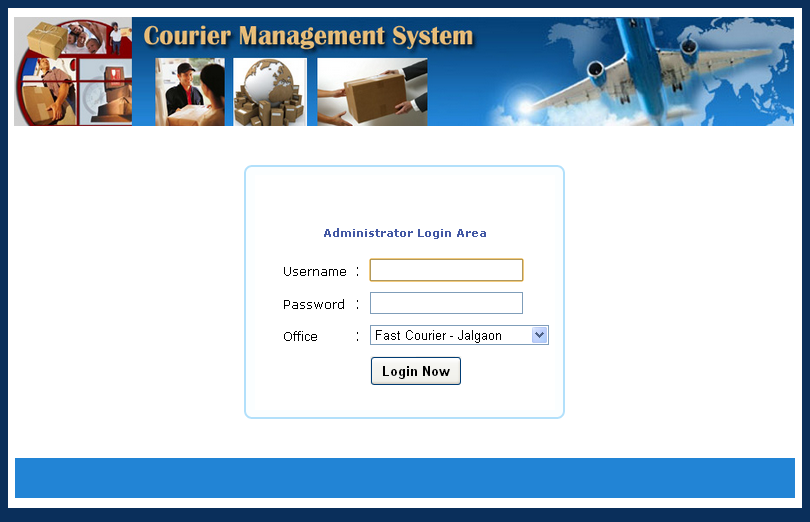Click the Office label text
This screenshot has height=522, width=810.
pos(300,337)
